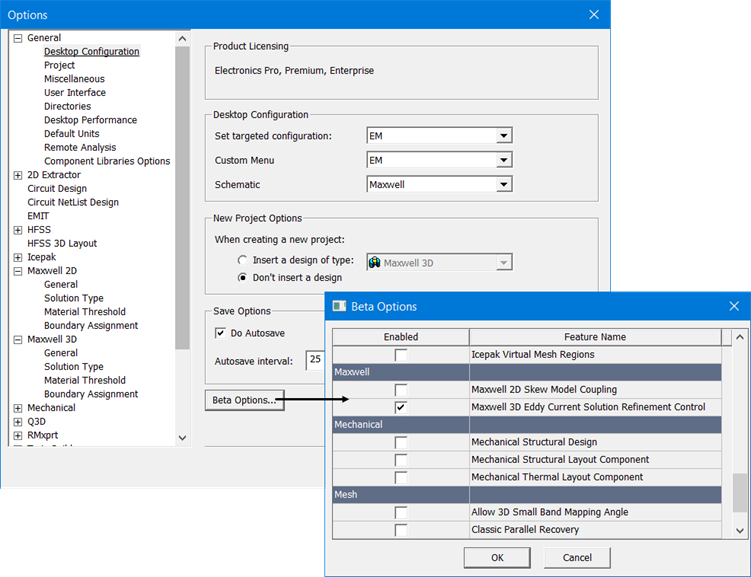Enable Mechanical Thermal Layout Component checkbox
Viewport: 751px width, 577px height.
tap(401, 477)
